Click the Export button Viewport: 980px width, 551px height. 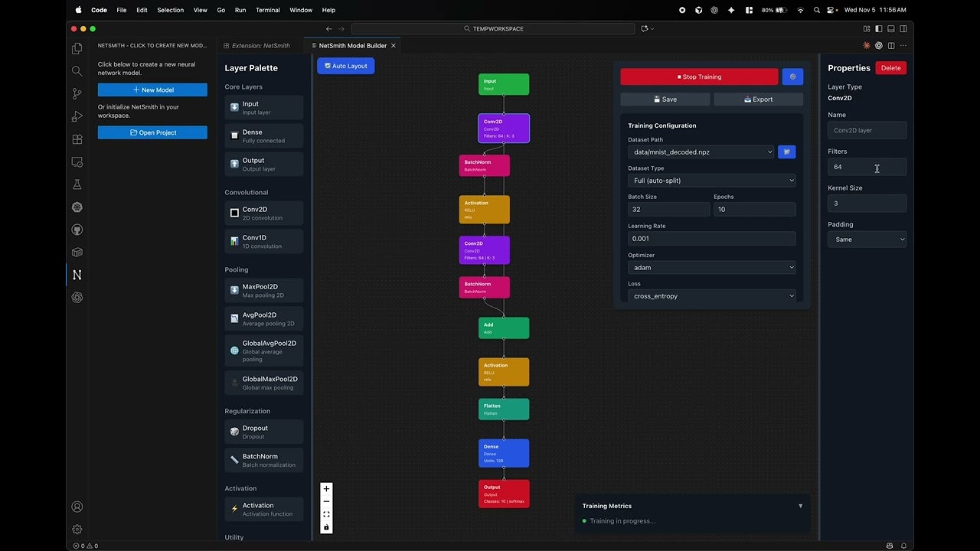click(758, 99)
